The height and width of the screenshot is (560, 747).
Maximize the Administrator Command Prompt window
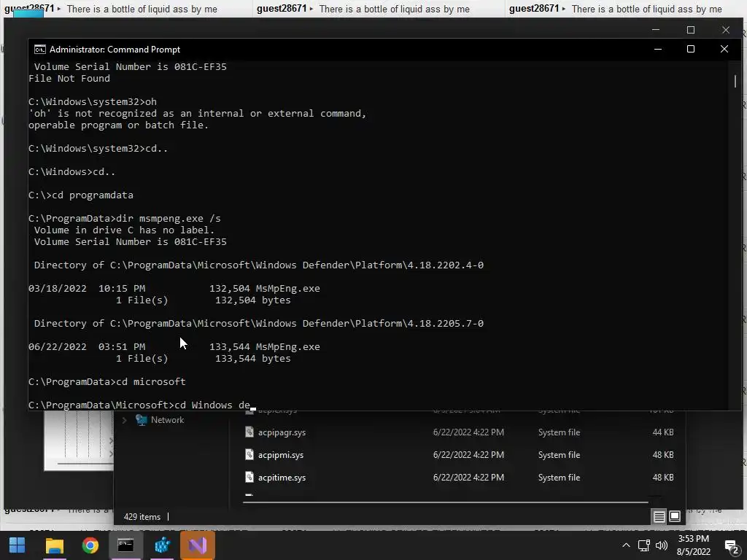[690, 49]
